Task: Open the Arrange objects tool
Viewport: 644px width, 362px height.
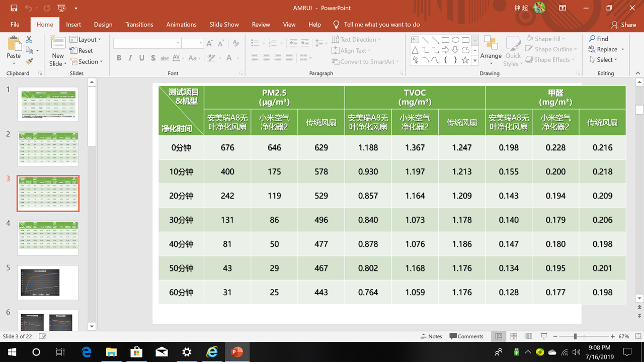Action: [491, 50]
